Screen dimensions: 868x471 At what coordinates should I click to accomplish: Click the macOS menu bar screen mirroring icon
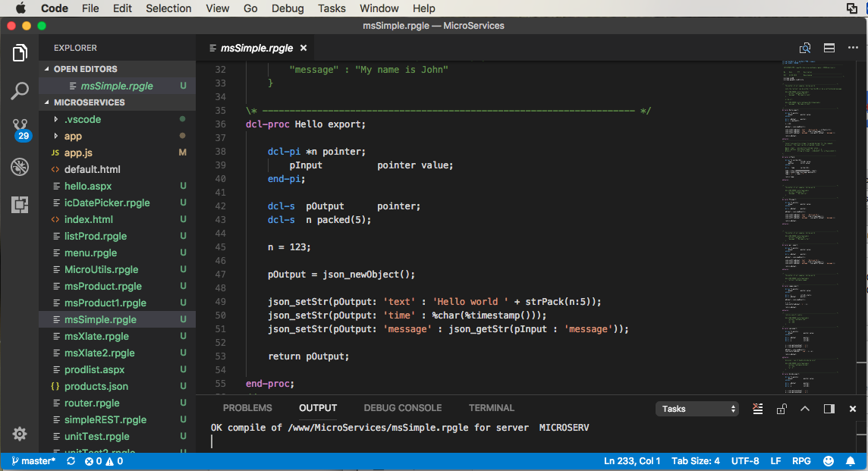[x=852, y=8]
